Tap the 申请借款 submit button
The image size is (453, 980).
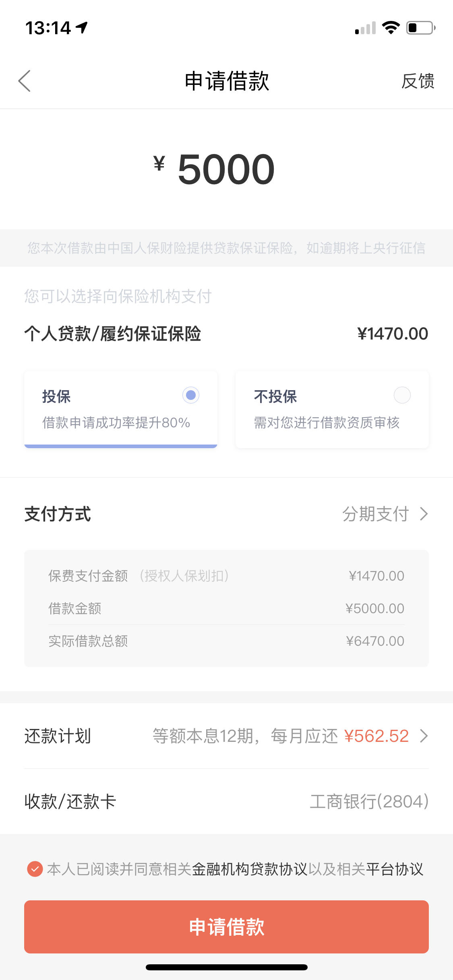click(x=226, y=926)
